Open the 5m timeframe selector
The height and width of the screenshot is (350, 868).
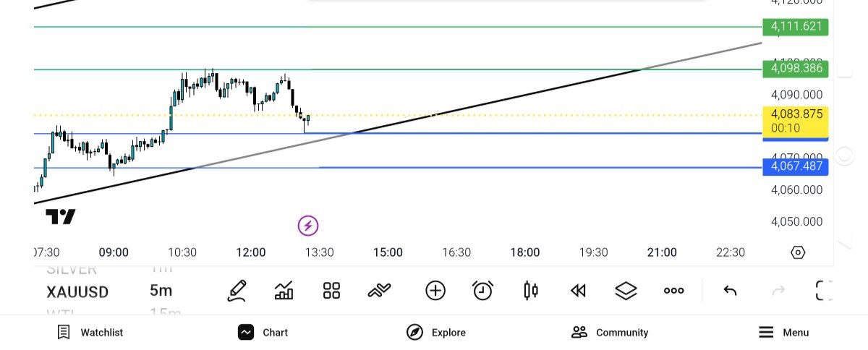pos(161,291)
